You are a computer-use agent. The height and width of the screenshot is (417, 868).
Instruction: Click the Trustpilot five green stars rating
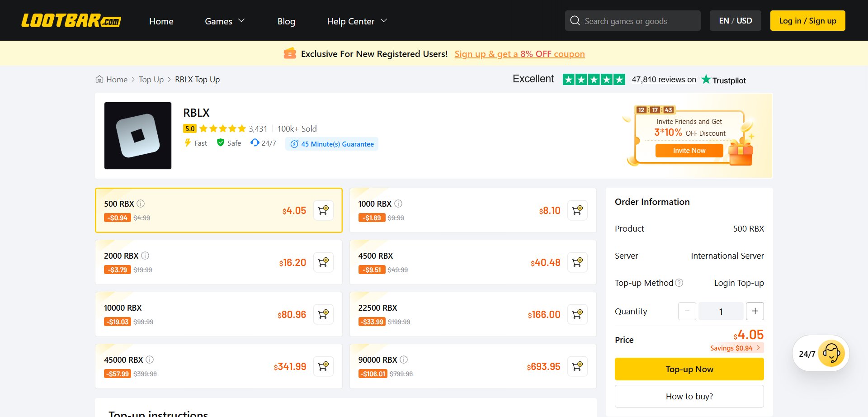click(x=594, y=80)
